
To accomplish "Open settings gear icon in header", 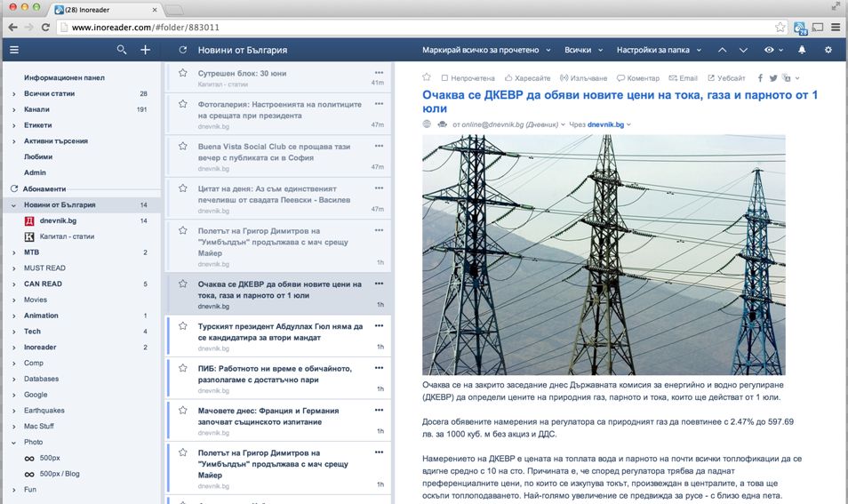I will pos(828,50).
